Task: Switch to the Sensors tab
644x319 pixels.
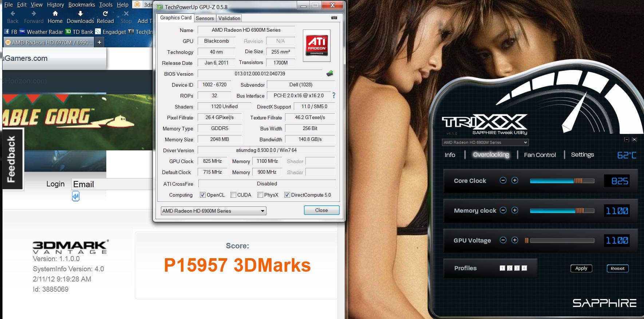Action: click(205, 18)
